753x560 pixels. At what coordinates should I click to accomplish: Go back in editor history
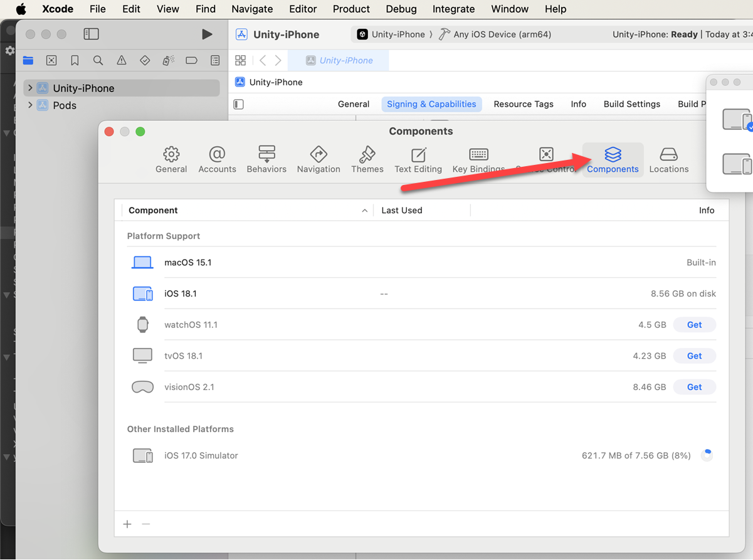[x=263, y=60]
